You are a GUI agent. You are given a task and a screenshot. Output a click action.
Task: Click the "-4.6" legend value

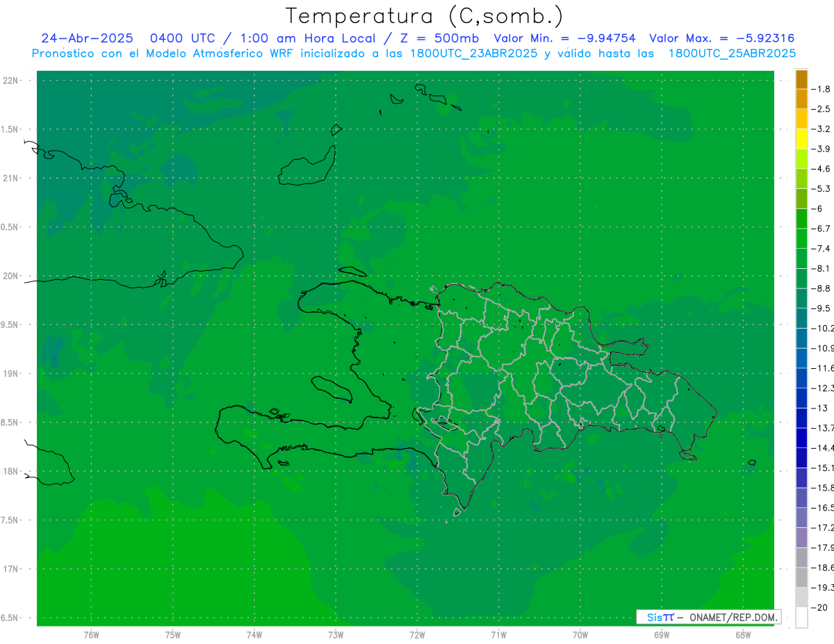pyautogui.click(x=822, y=169)
